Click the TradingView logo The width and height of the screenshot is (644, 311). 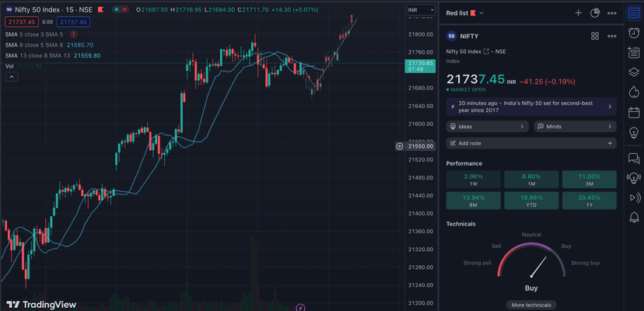click(41, 304)
